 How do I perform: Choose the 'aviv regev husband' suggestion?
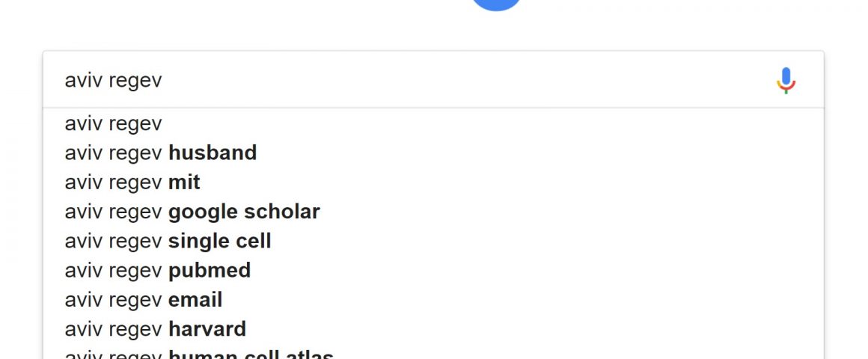click(433, 153)
